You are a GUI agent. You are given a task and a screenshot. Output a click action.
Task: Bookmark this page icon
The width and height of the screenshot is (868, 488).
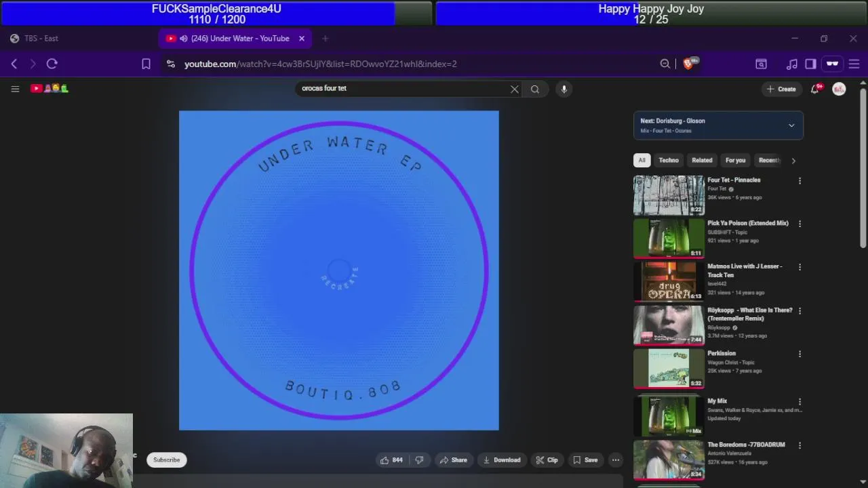[146, 64]
